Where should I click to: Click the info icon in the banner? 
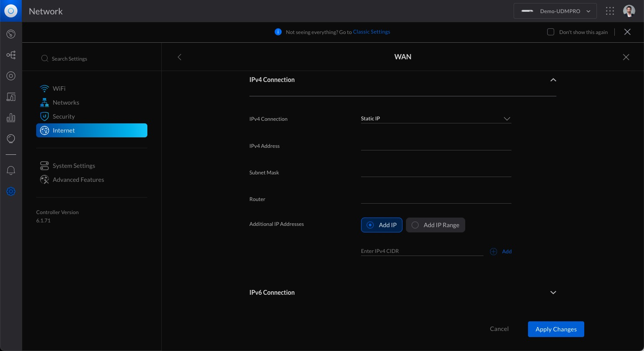(x=278, y=32)
